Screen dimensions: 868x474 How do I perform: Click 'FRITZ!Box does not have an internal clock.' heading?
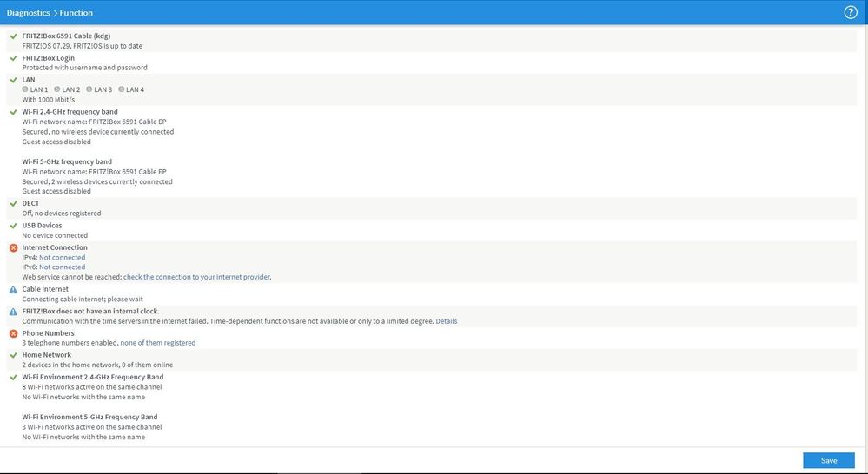coord(90,312)
